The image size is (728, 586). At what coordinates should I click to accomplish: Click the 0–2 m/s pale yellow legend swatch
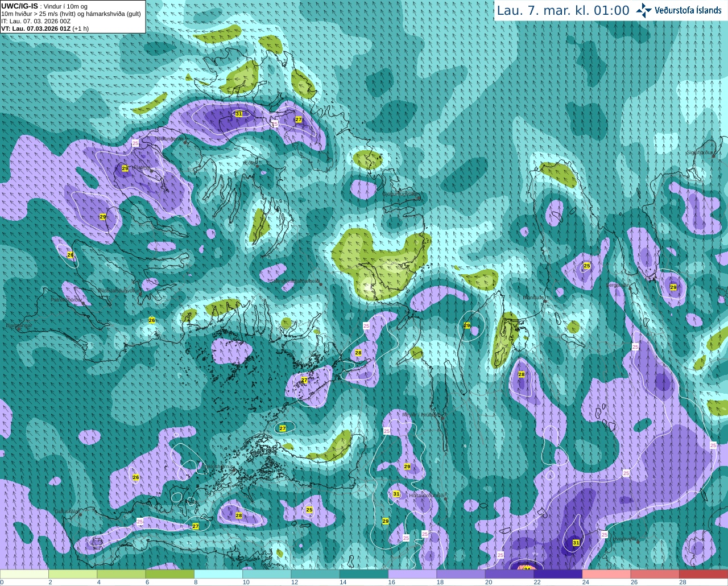(x=24, y=574)
